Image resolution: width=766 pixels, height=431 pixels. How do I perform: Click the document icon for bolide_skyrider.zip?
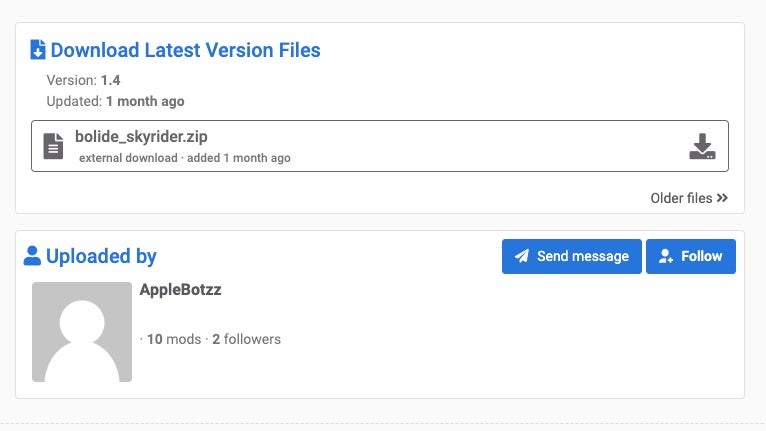pos(53,146)
